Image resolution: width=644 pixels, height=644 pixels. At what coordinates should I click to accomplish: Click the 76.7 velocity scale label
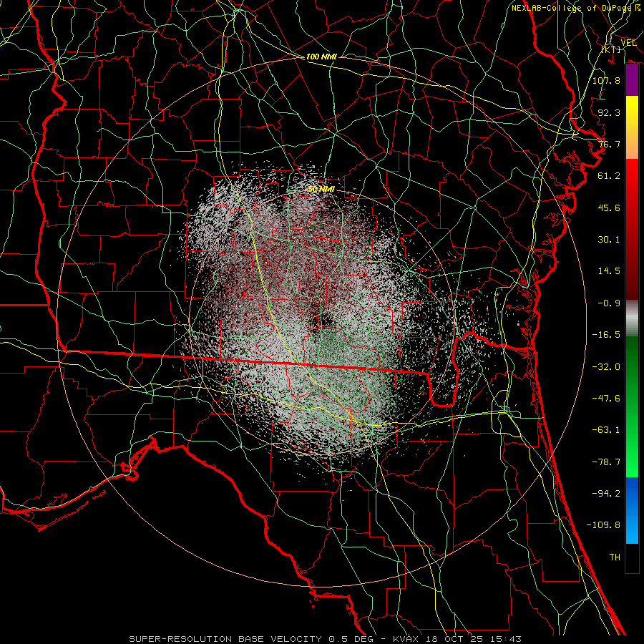point(609,144)
